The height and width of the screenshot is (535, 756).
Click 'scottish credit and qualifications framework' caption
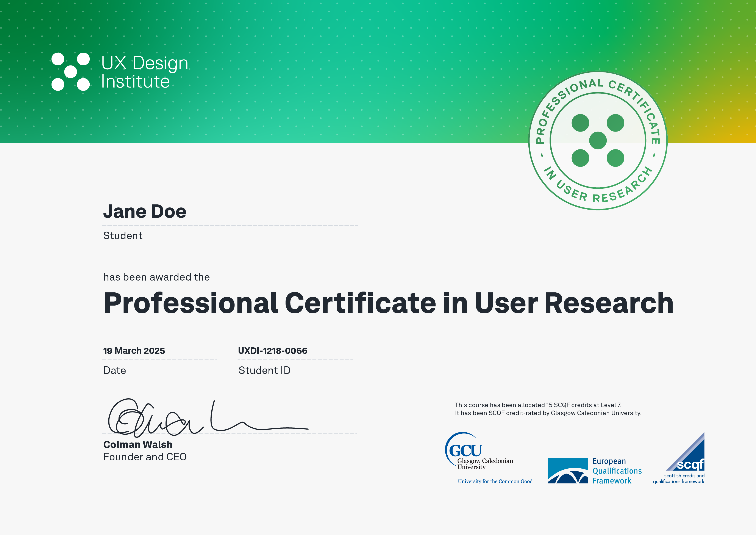tap(679, 478)
